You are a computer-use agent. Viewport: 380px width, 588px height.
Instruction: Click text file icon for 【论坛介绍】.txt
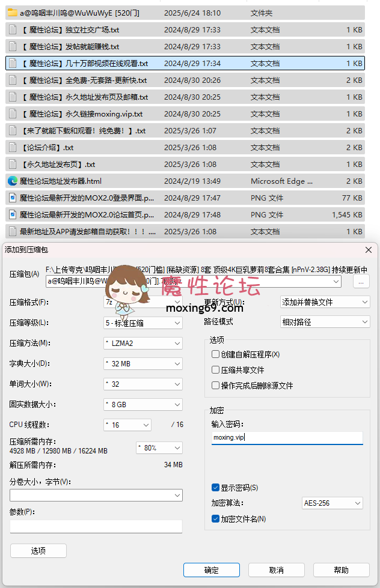13,147
